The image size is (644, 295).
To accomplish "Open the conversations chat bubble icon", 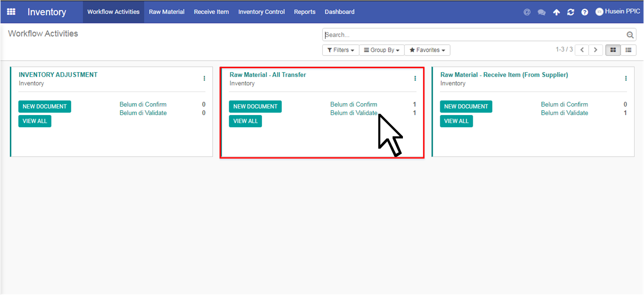I will pos(542,12).
